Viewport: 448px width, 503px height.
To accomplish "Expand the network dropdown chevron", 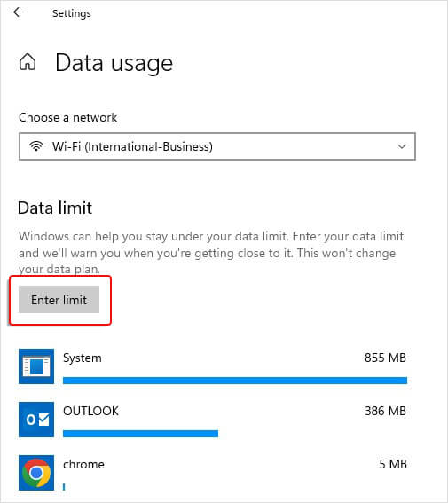I will 402,146.
